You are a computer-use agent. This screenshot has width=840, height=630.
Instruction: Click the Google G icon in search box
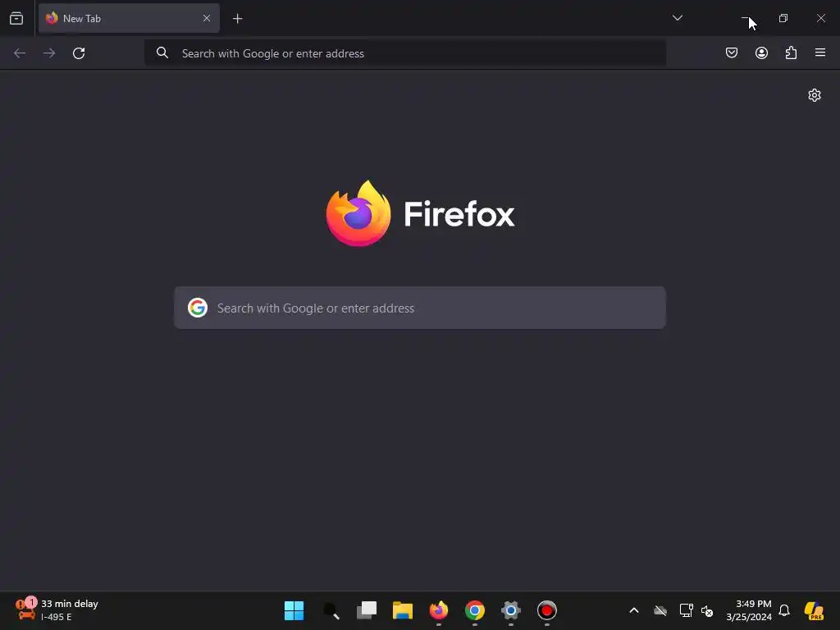click(x=198, y=308)
